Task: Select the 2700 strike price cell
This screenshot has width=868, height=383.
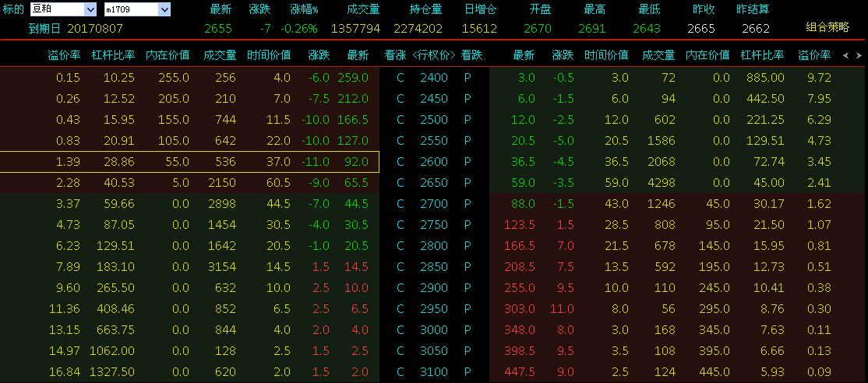Action: [x=434, y=204]
